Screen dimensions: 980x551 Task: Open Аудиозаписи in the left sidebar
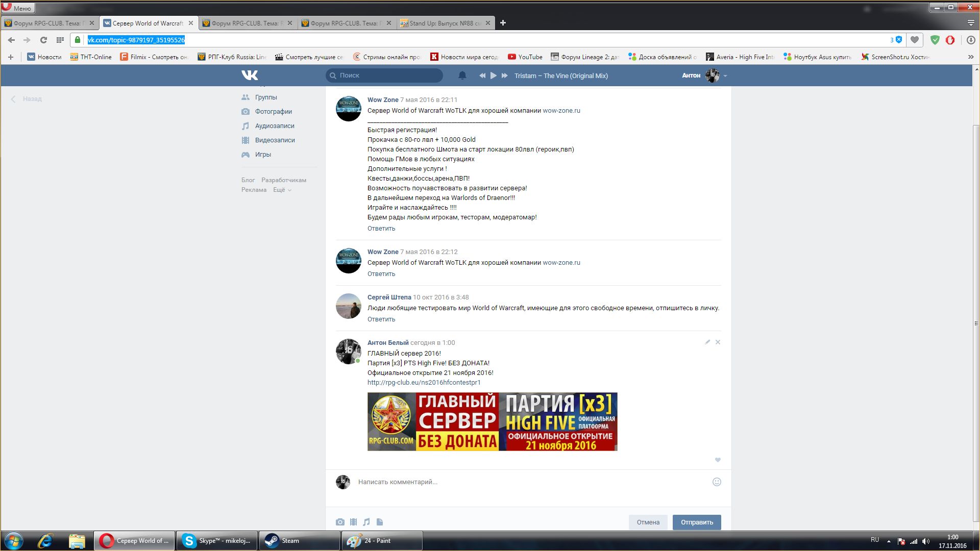point(275,126)
